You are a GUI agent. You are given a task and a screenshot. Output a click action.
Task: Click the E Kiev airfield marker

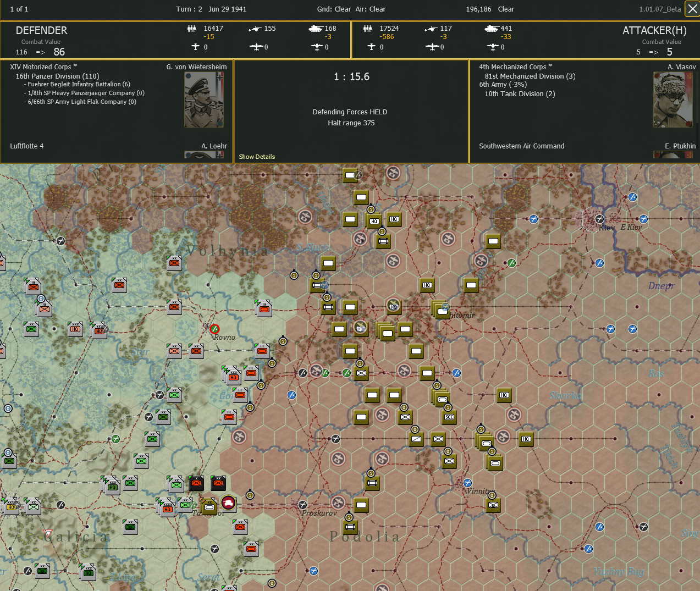[643, 219]
